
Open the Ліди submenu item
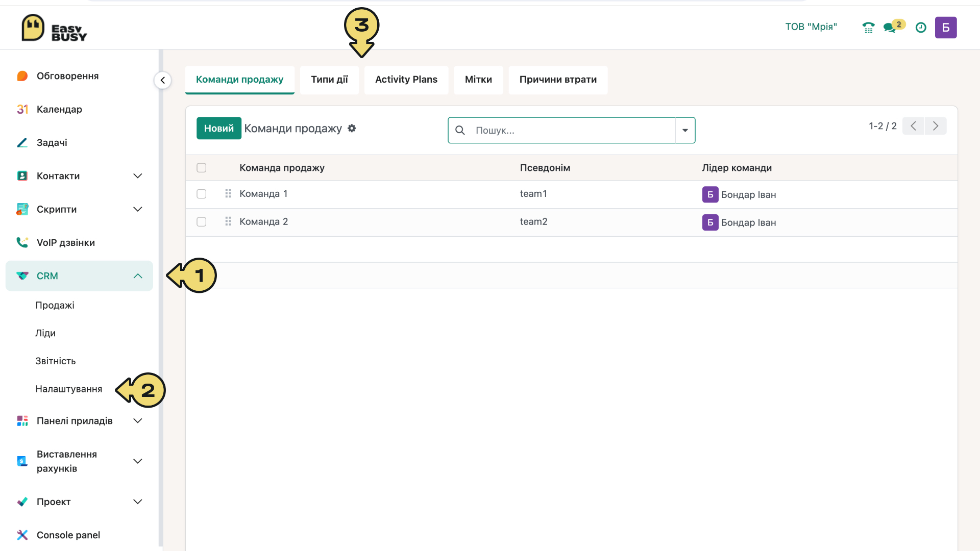(45, 333)
